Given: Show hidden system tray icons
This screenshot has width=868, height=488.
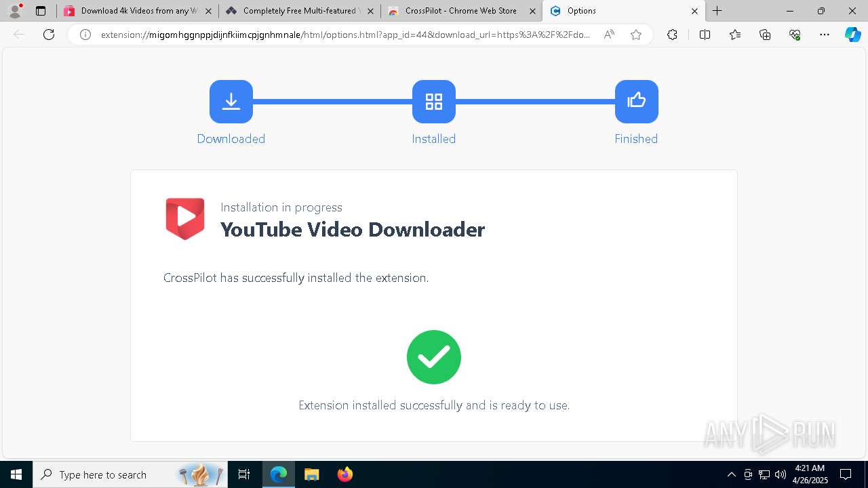Looking at the screenshot, I should [731, 474].
